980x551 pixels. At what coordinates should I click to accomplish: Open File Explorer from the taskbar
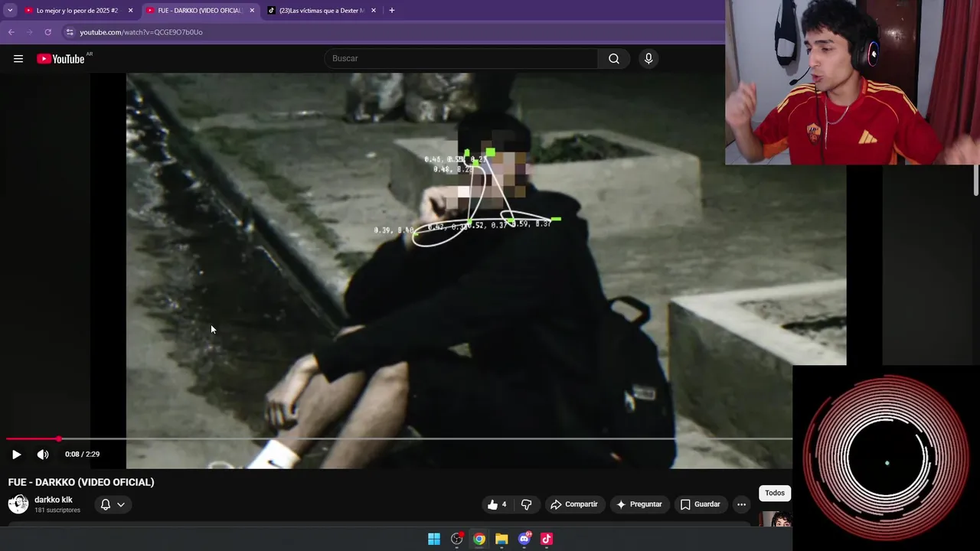pos(501,539)
